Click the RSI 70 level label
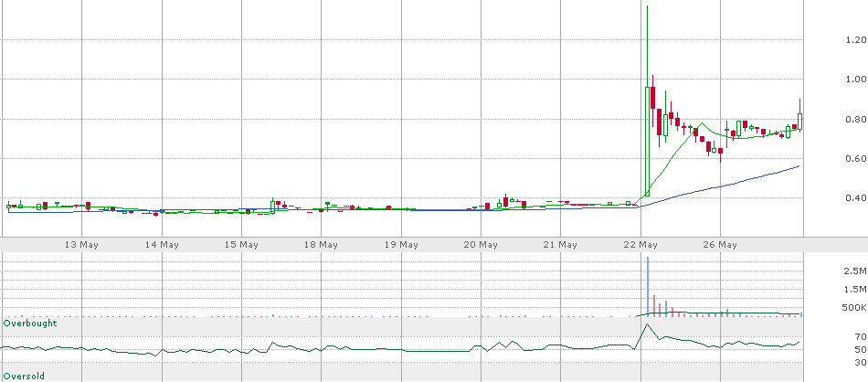 point(861,336)
